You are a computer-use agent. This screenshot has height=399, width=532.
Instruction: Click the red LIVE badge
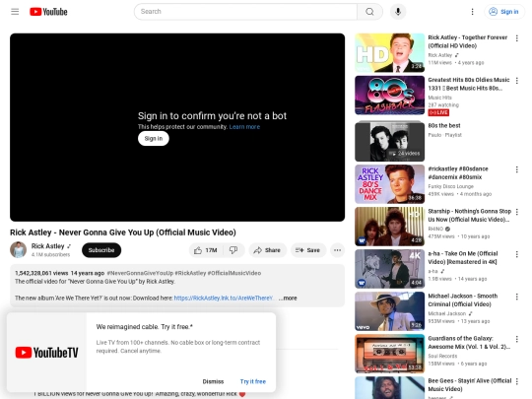(438, 112)
